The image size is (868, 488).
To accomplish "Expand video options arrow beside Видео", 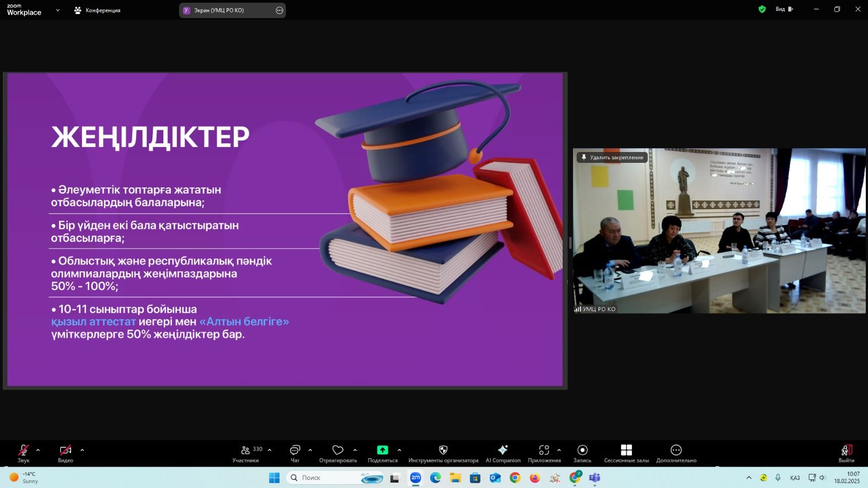I will 82,450.
